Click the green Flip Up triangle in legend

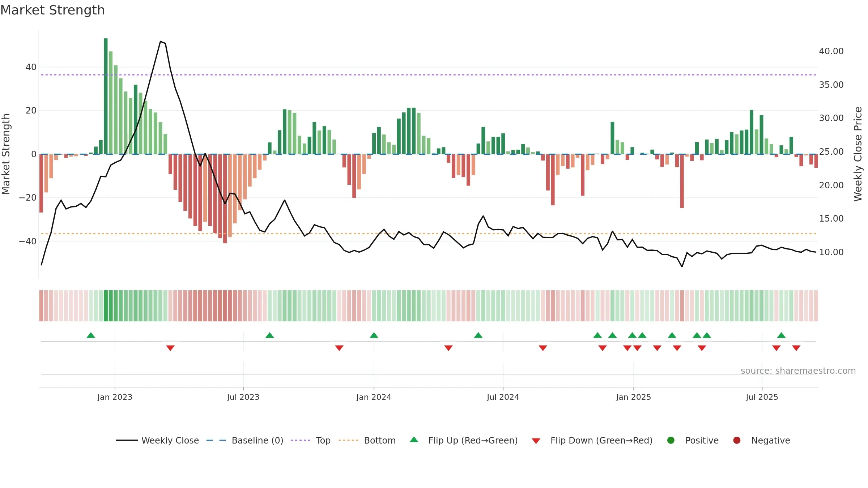(414, 440)
